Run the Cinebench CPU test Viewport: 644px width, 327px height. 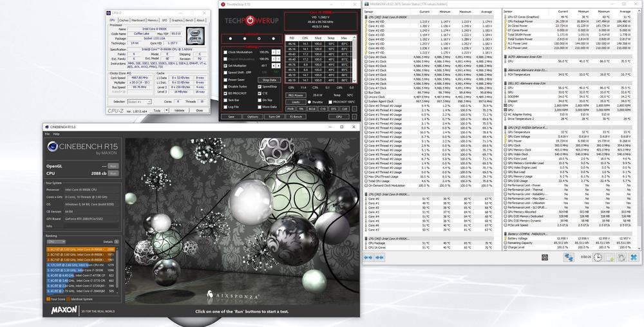pyautogui.click(x=113, y=174)
